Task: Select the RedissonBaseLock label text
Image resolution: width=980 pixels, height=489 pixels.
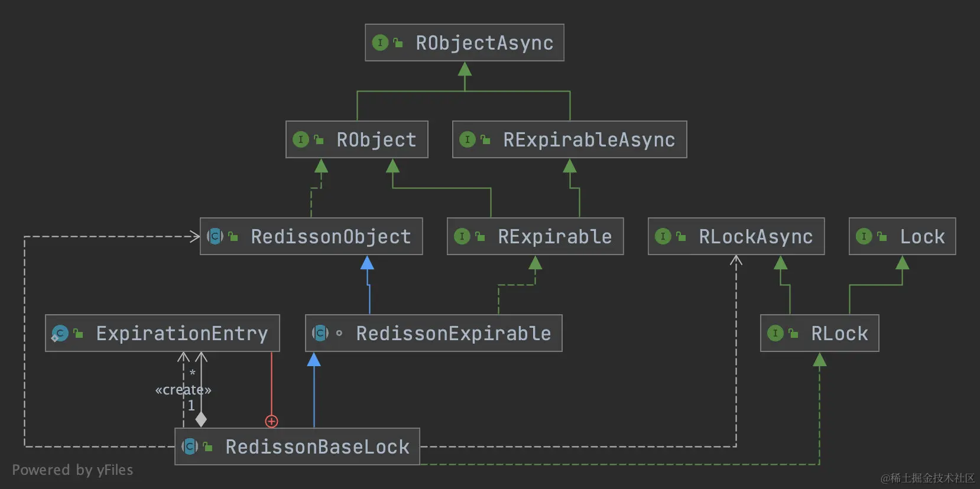Action: click(317, 447)
